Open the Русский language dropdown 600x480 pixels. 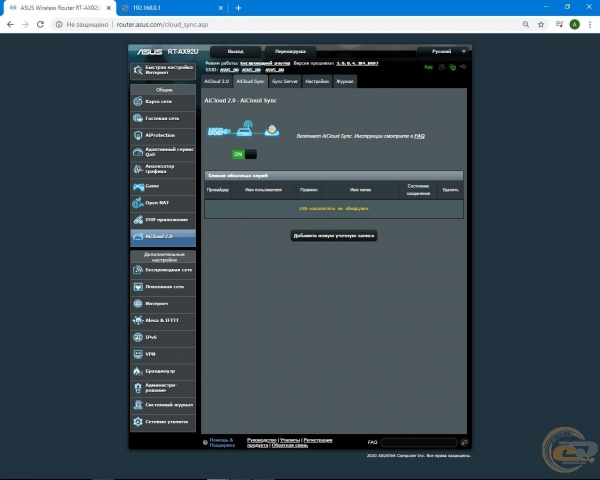click(x=443, y=51)
